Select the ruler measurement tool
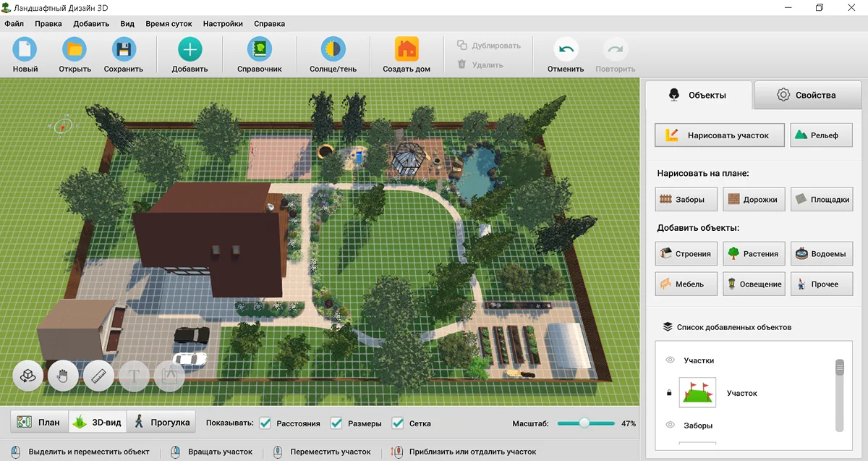This screenshot has width=868, height=461. click(x=98, y=376)
